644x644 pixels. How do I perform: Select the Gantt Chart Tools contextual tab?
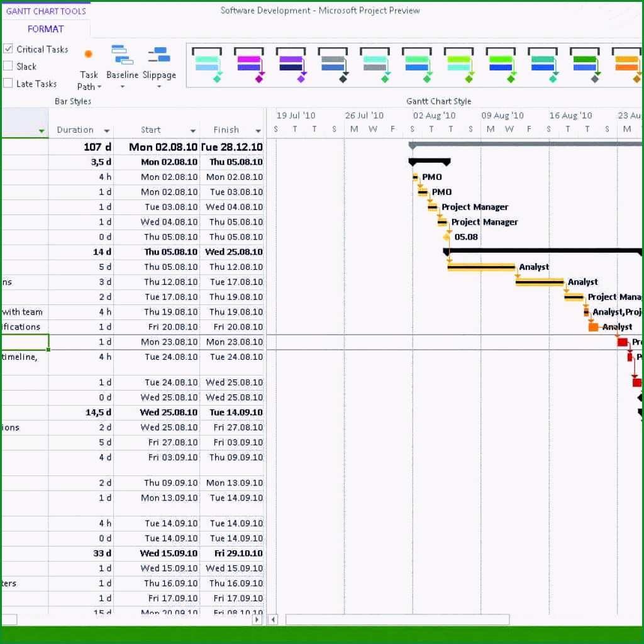(x=46, y=11)
